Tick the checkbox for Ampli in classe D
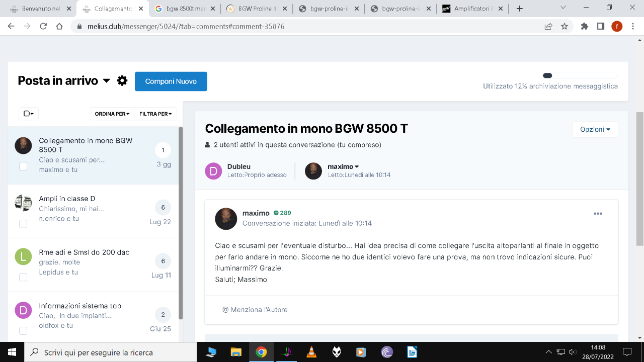 (x=23, y=224)
